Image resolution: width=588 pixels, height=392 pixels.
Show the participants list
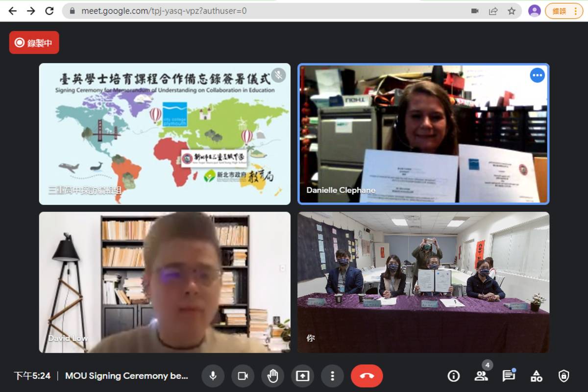pos(481,376)
